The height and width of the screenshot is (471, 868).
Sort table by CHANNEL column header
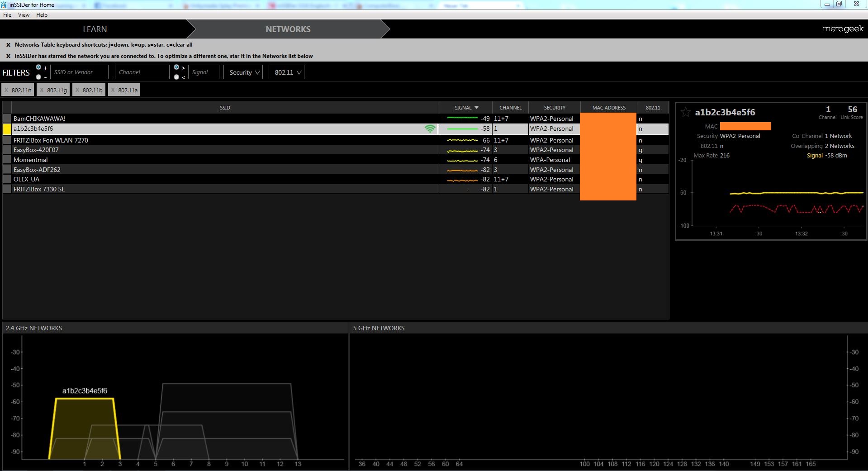[510, 108]
